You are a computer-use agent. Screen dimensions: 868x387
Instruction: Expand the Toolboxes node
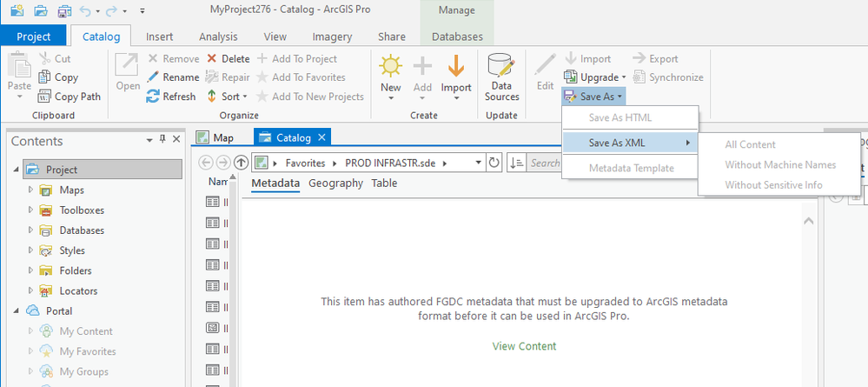(x=30, y=210)
